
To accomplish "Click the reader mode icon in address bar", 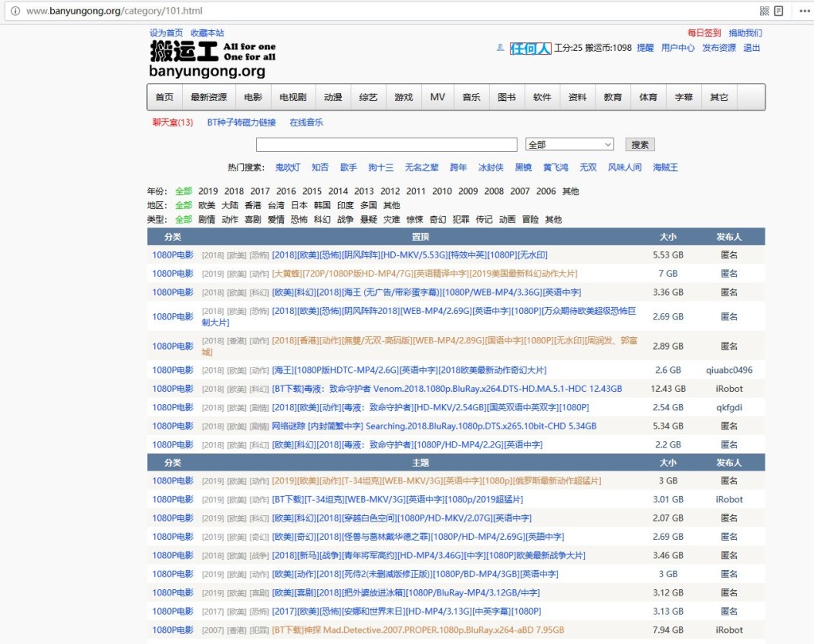I will [779, 11].
